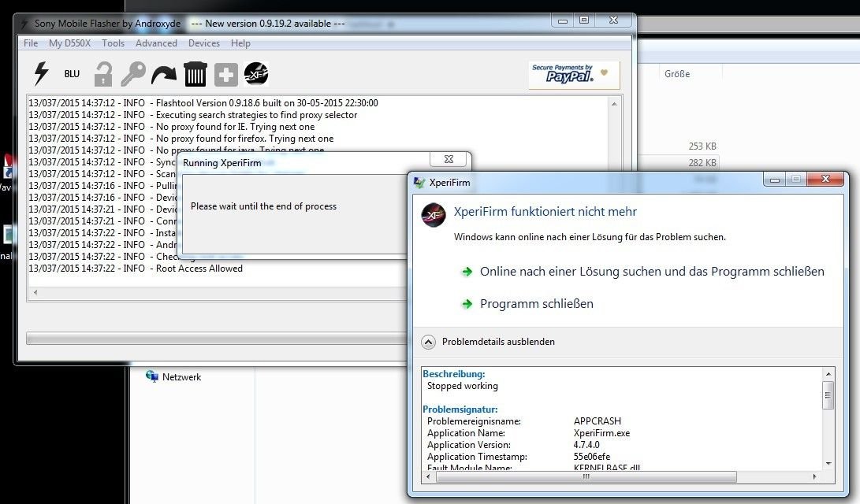Click the XF logo beside crash message
Image resolution: width=860 pixels, height=504 pixels.
[x=434, y=215]
